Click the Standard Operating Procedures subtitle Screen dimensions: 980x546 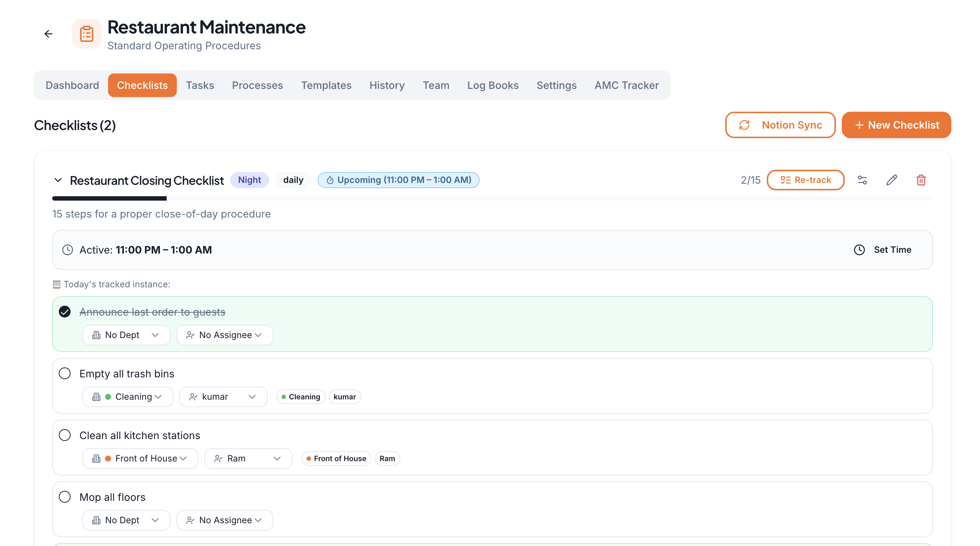(184, 46)
